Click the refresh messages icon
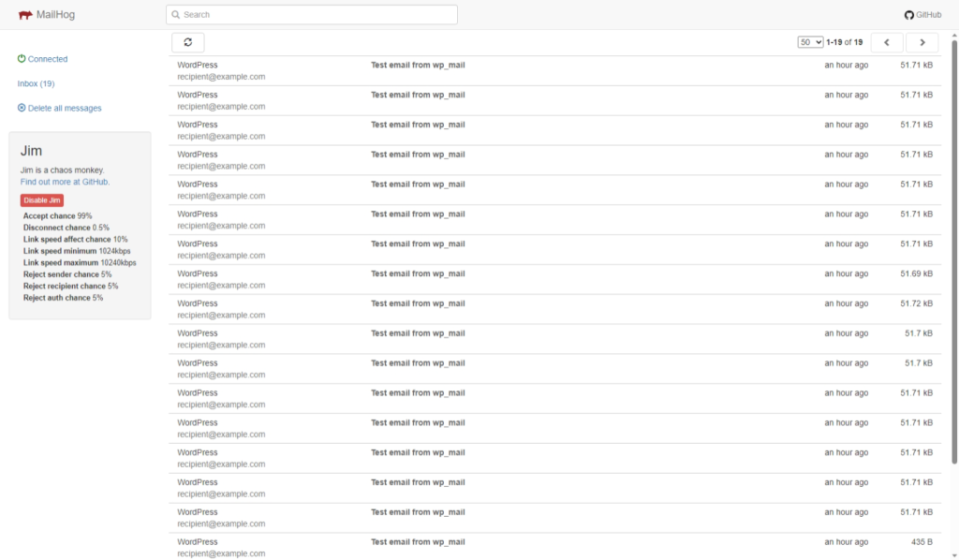 coord(187,41)
